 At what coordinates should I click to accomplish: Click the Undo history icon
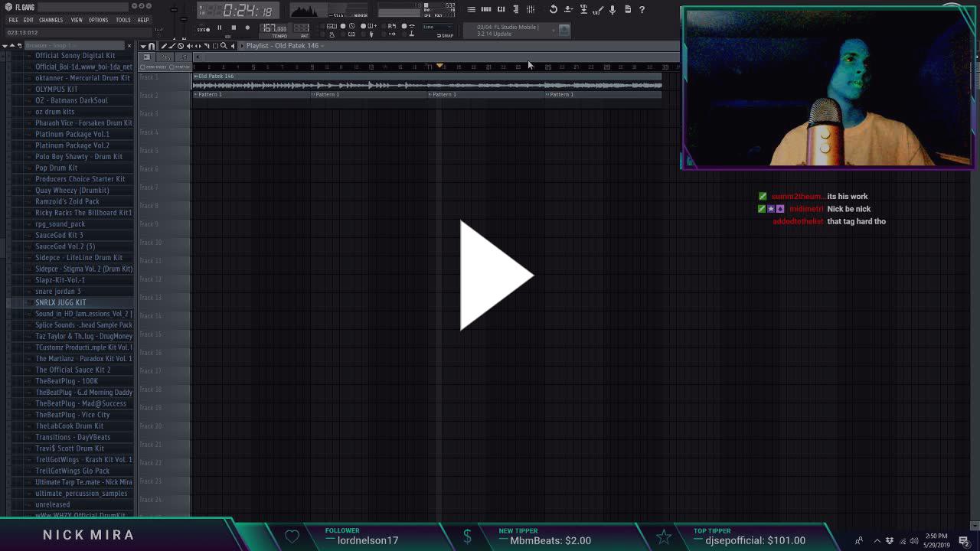pos(554,9)
